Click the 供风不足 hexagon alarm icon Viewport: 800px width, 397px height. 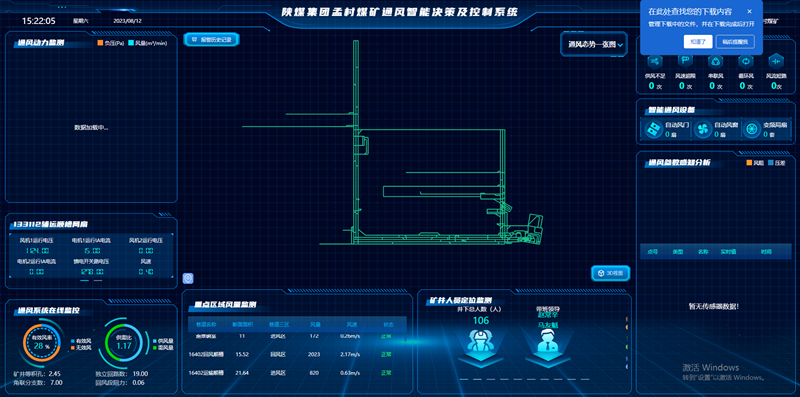[655, 61]
